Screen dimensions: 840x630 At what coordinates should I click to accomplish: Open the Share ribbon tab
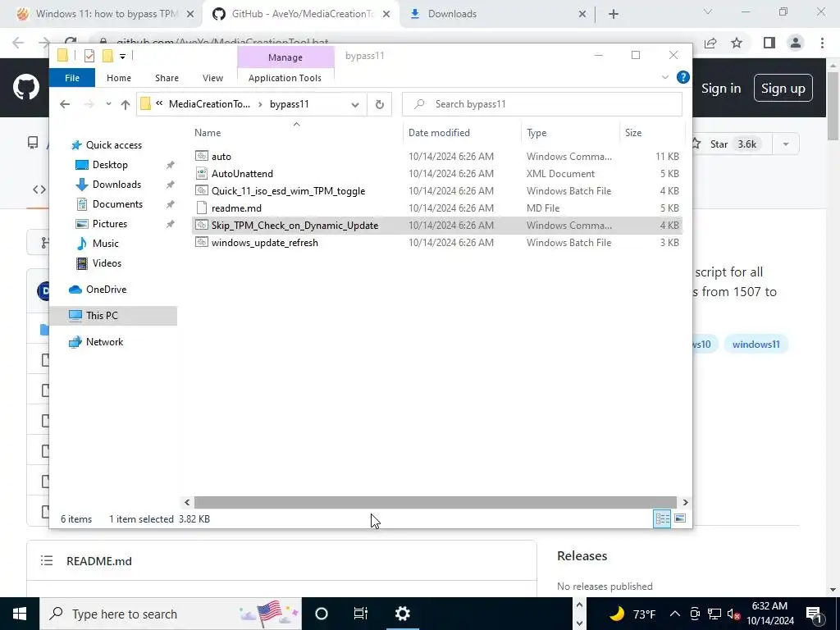167,78
